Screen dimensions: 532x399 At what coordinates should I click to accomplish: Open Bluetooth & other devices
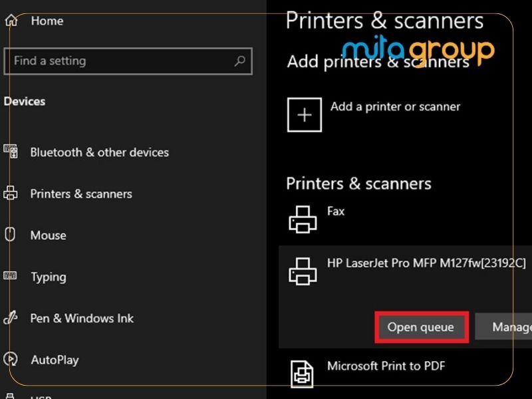(x=99, y=152)
